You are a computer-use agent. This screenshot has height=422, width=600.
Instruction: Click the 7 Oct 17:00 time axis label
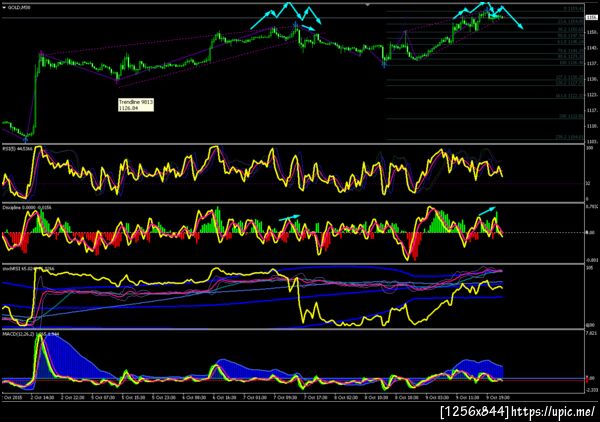[316, 398]
